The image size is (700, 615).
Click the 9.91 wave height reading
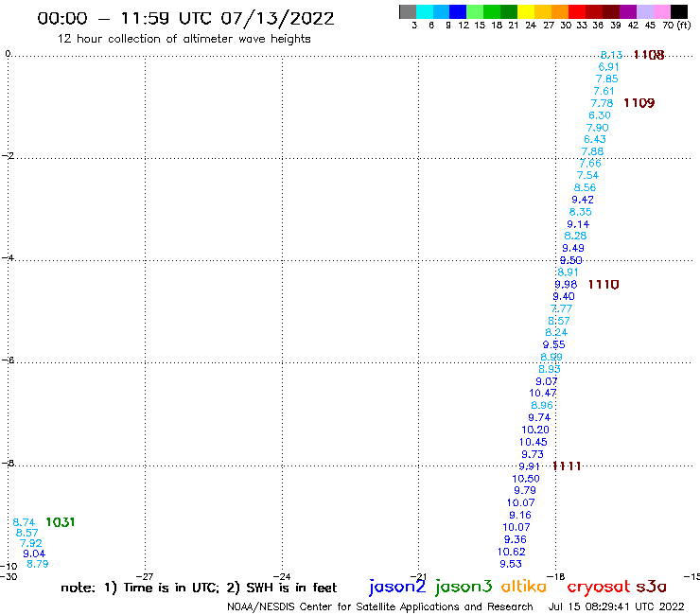point(529,466)
